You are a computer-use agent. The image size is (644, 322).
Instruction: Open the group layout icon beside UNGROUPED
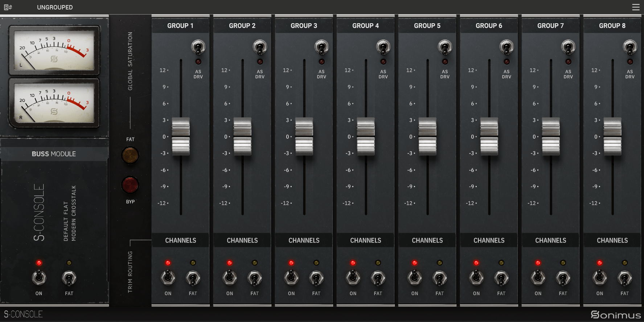click(x=8, y=7)
